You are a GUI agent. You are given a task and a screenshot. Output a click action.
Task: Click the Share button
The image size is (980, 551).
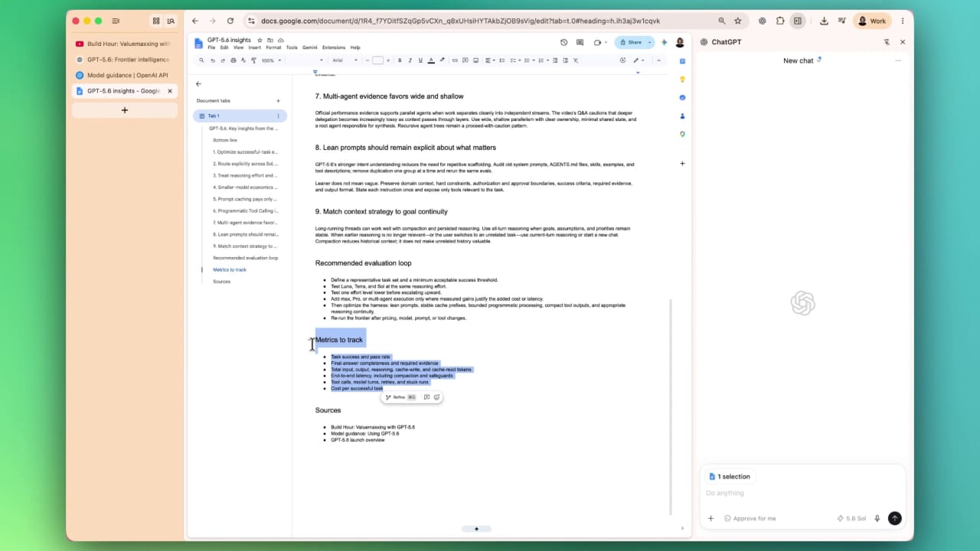(x=629, y=42)
